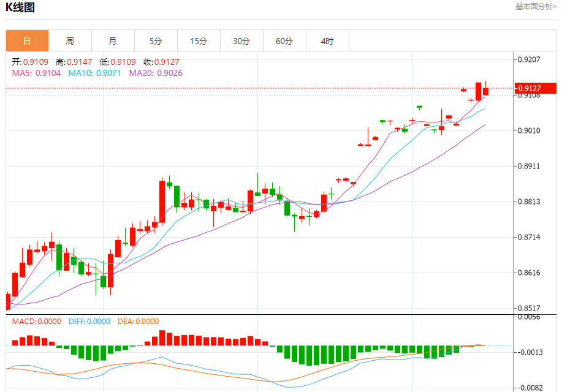
Task: Open the 4时 interval tab
Action: click(327, 41)
